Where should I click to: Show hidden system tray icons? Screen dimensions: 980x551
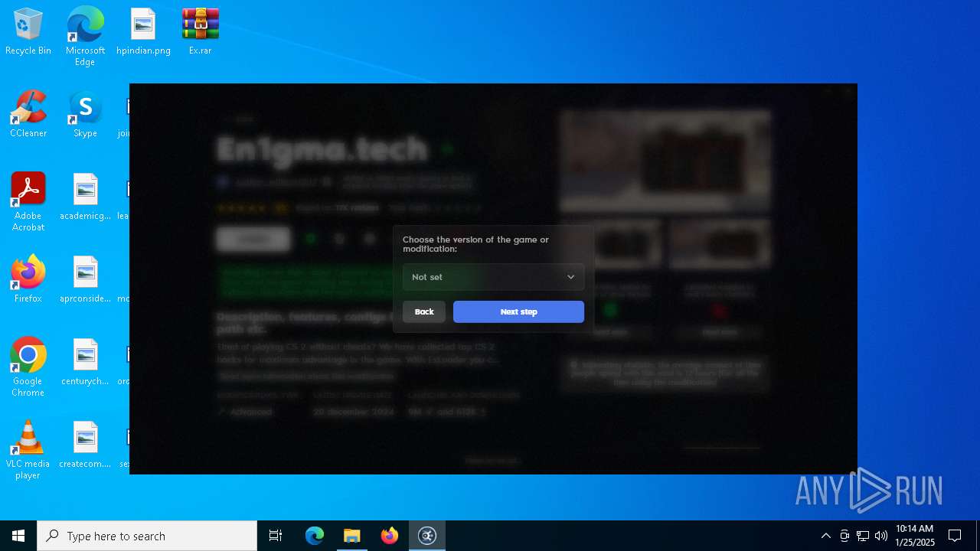825,536
